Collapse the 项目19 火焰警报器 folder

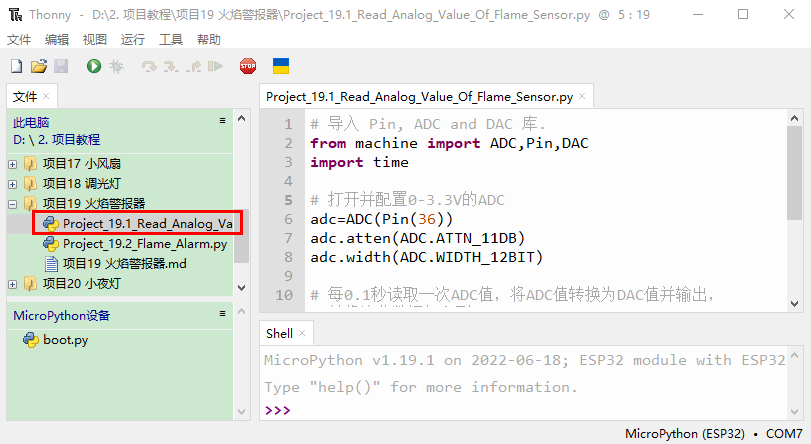point(13,204)
